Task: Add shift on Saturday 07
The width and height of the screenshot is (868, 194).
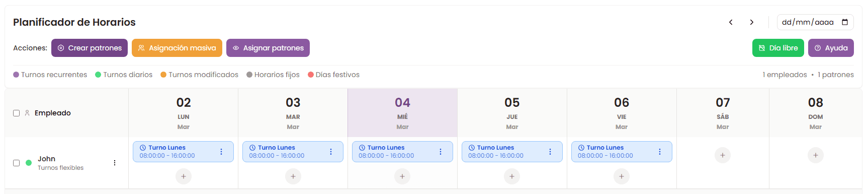Action: 723,155
